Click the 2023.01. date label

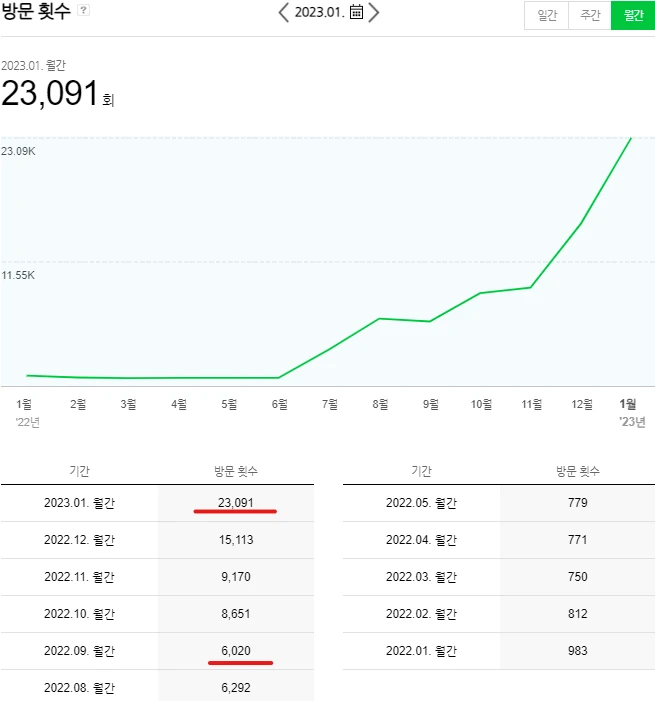(x=319, y=13)
